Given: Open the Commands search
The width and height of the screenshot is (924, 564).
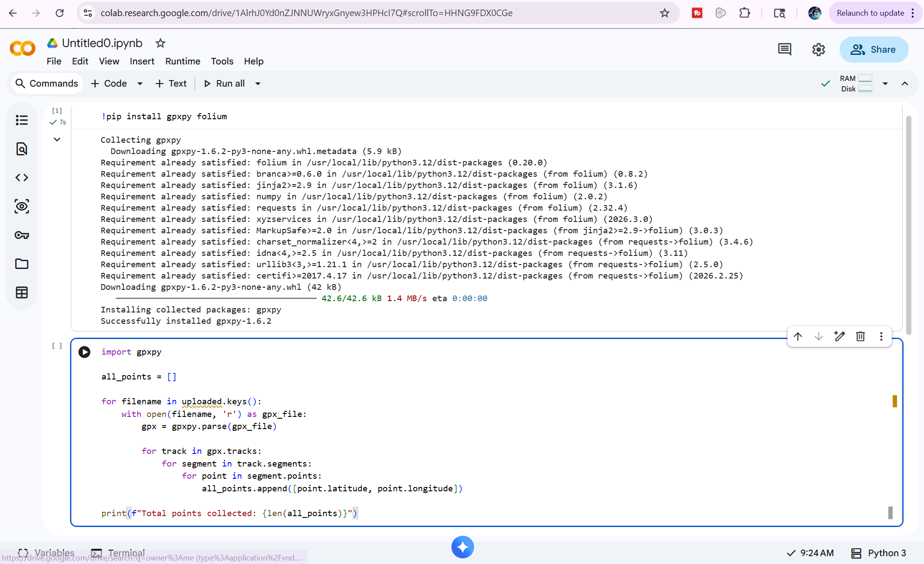Looking at the screenshot, I should tap(47, 84).
